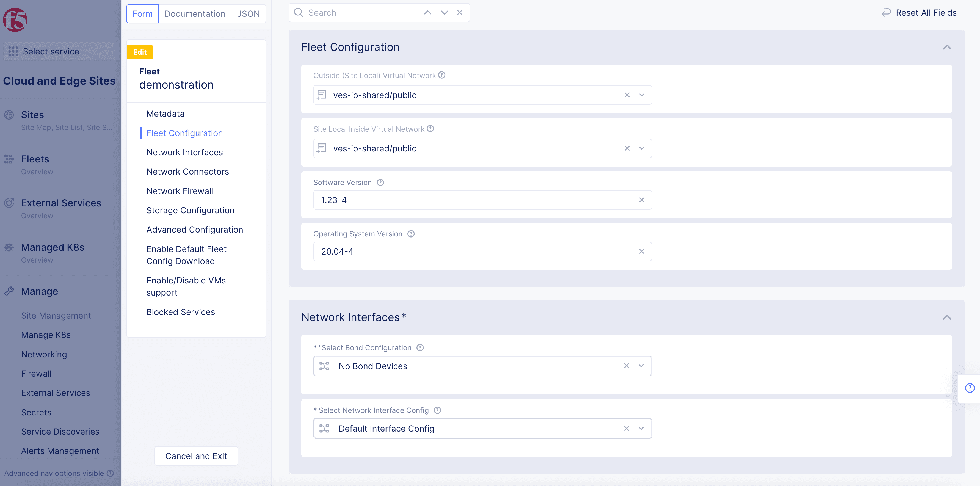The width and height of the screenshot is (980, 486).
Task: Switch to the Documentation tab
Action: click(x=195, y=14)
